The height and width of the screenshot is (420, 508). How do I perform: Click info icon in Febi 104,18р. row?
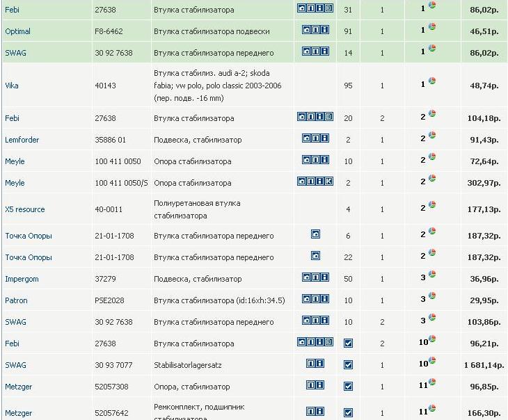pos(320,117)
